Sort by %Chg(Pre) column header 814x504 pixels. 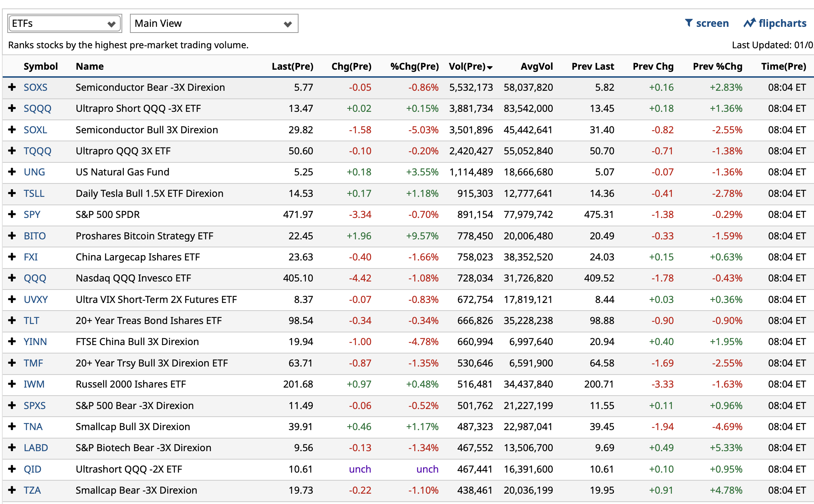pos(414,66)
